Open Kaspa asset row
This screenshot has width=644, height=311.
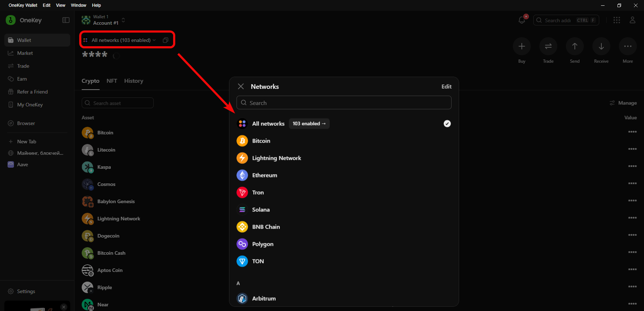pos(359,167)
